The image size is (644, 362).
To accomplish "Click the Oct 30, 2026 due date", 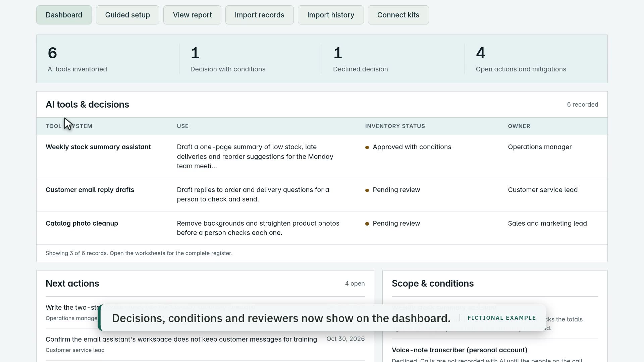I will coord(345,339).
